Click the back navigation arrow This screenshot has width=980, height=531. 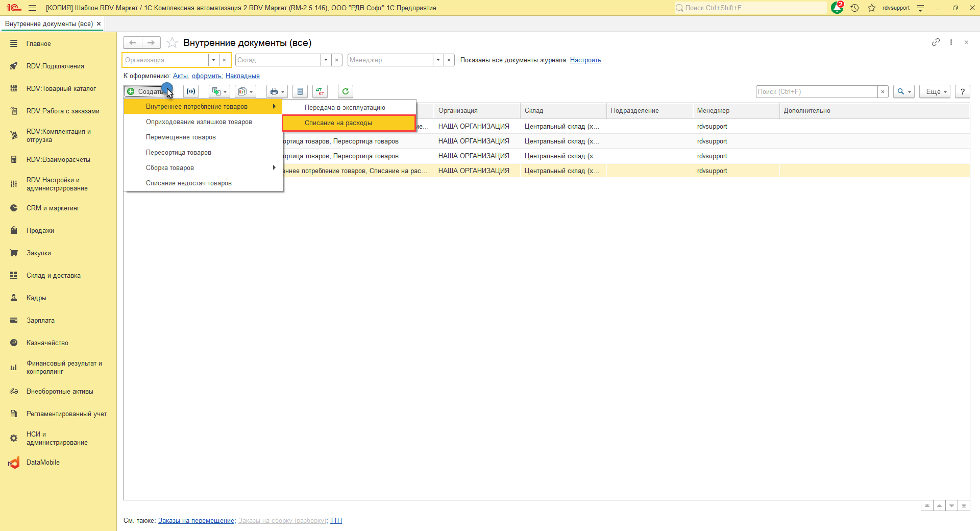[133, 43]
